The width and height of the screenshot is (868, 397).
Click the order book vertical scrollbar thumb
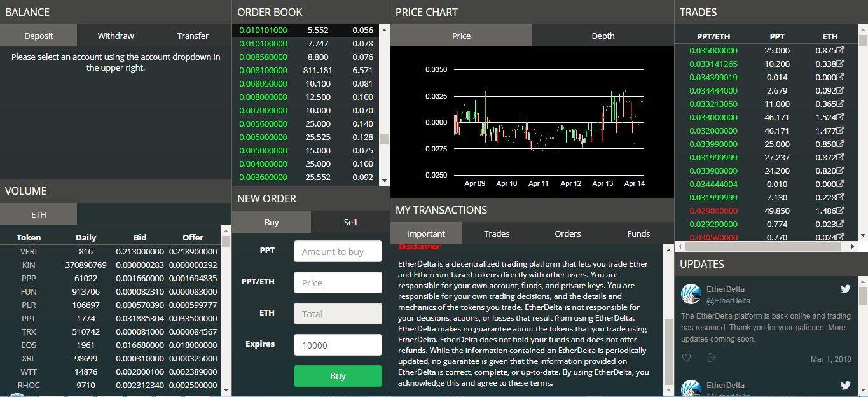click(384, 139)
